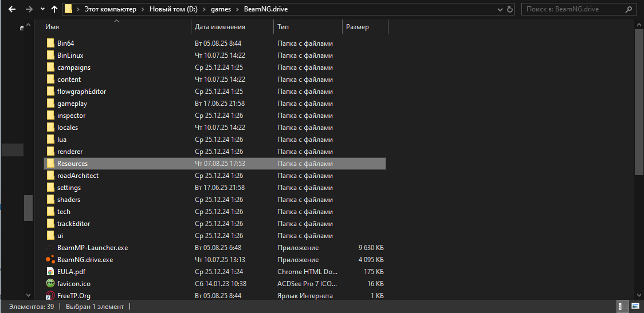
Task: Click inside the 'Поиск в: BeamNG.drive' field
Action: click(574, 9)
